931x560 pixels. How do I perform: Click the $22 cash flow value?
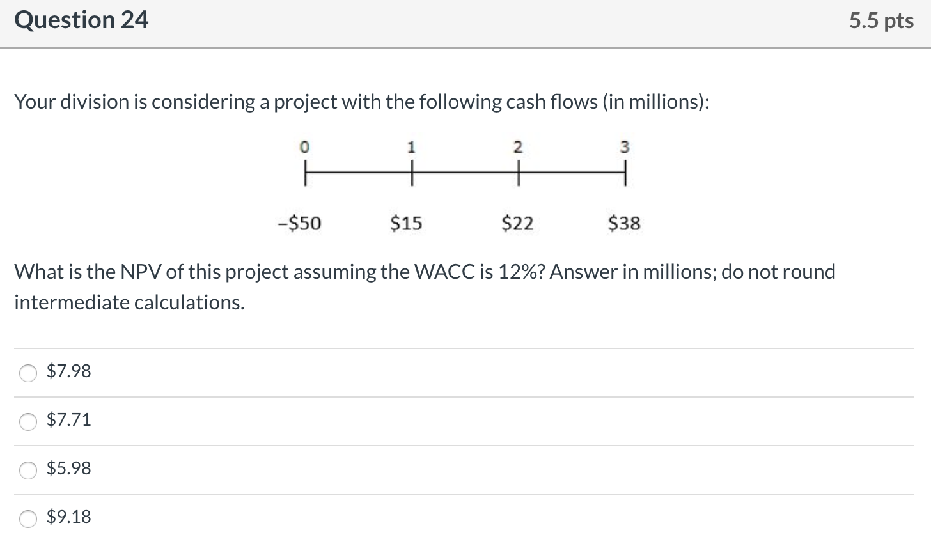(517, 223)
